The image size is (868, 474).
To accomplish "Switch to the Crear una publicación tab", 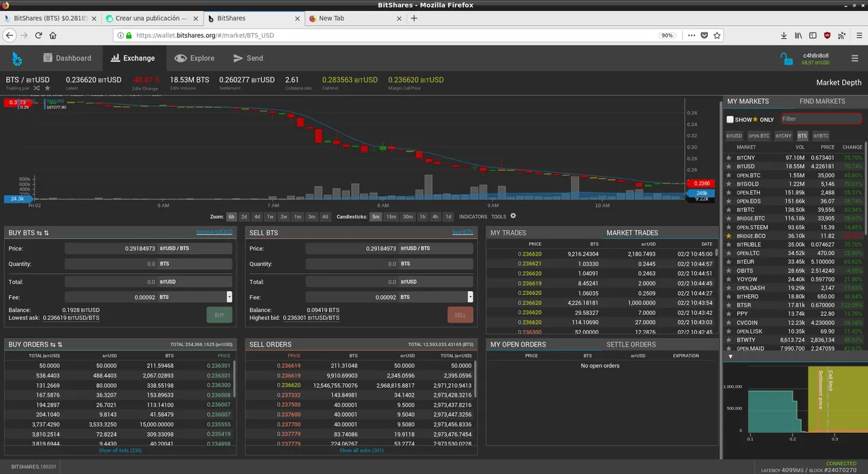I will click(151, 18).
